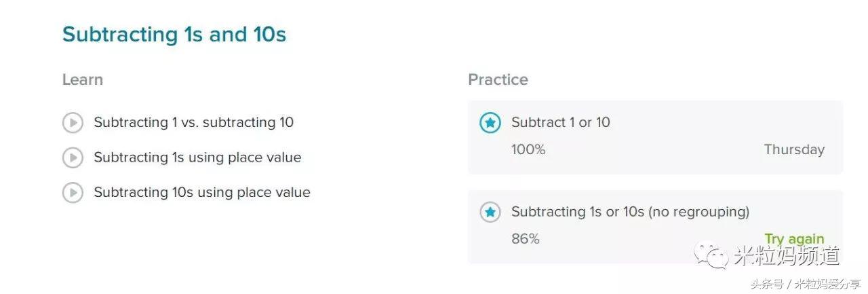Click star badge next to Subtracting 1s or 10s
This screenshot has width=868, height=294.
[490, 212]
